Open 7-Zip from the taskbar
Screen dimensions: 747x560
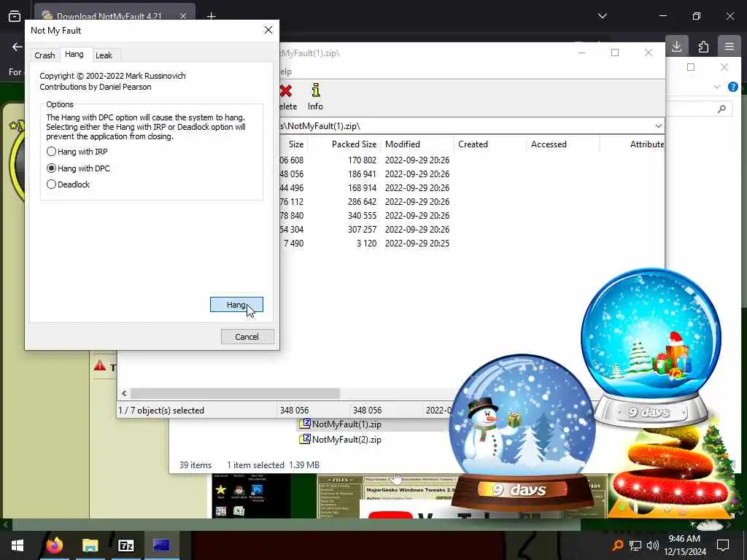(x=125, y=545)
